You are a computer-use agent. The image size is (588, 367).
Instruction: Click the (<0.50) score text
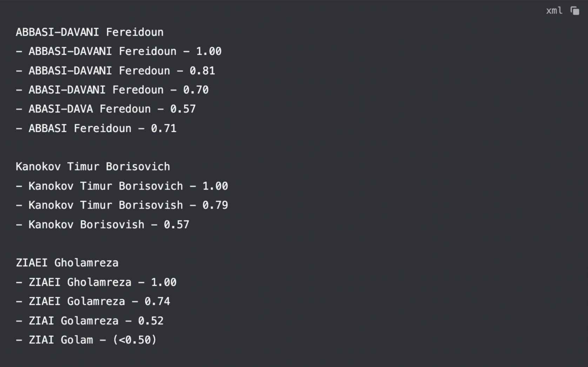point(135,340)
